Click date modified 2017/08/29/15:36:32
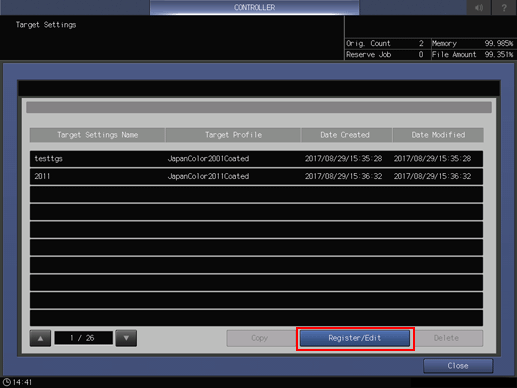This screenshot has height=388, width=517. click(x=432, y=176)
